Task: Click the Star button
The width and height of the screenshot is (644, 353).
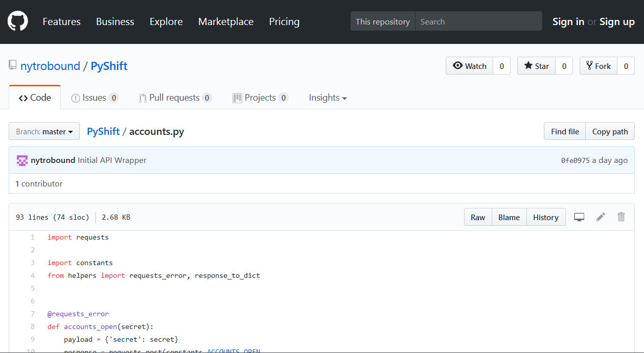Action: [x=537, y=66]
